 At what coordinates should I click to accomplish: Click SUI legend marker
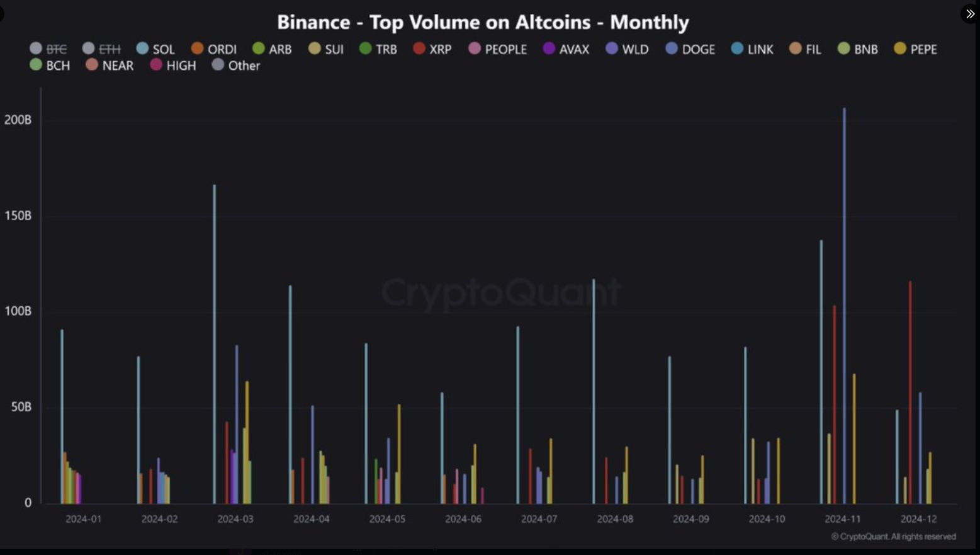tap(315, 49)
